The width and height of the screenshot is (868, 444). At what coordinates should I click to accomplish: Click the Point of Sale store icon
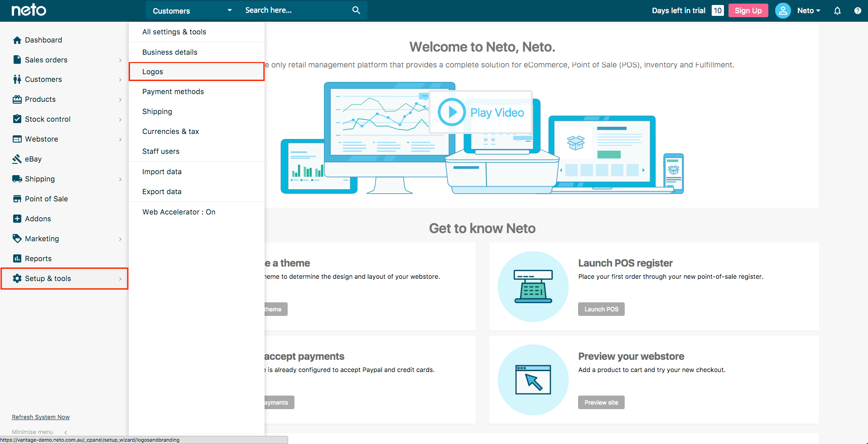tap(17, 199)
